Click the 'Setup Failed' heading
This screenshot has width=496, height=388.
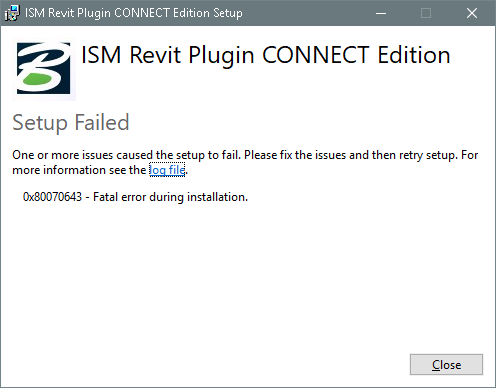click(71, 122)
